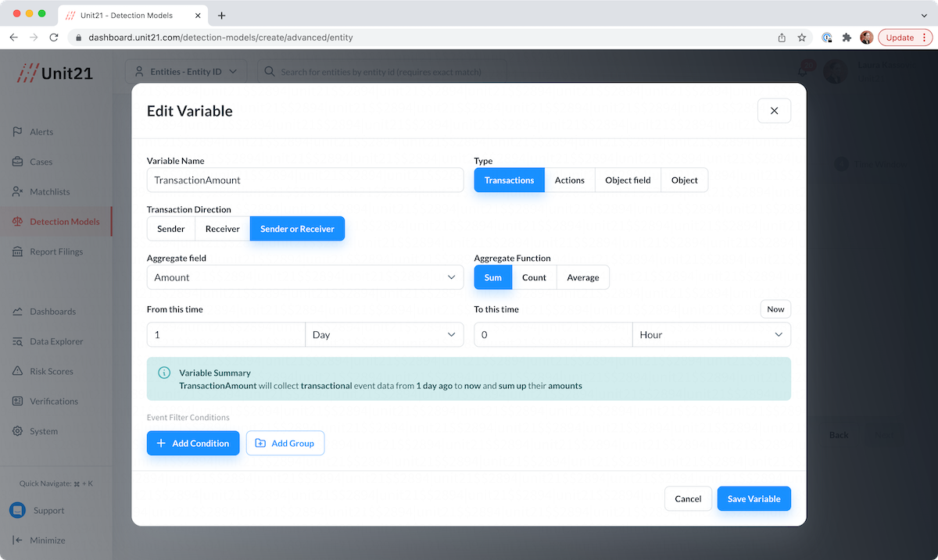Open Data Explorer in the sidebar
The image size is (938, 560).
click(x=56, y=341)
